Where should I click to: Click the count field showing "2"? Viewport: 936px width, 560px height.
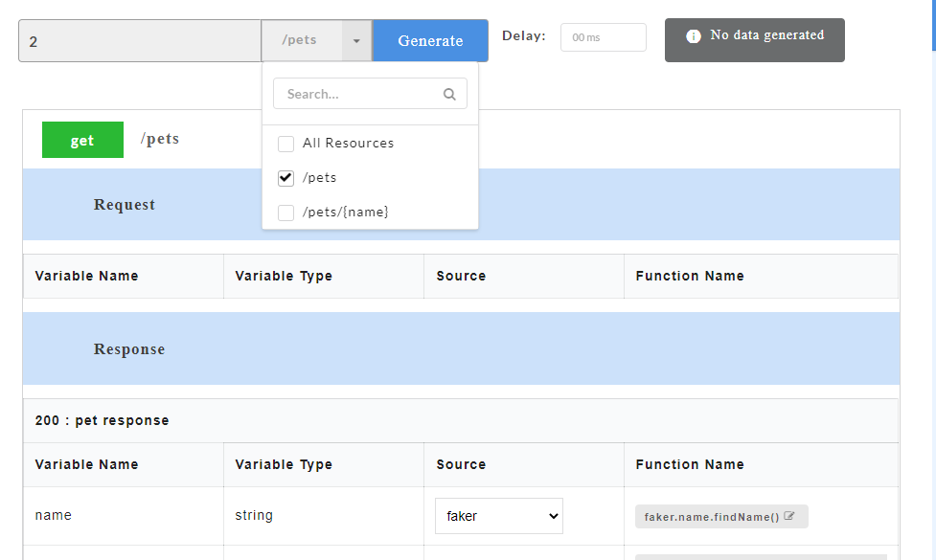click(x=139, y=40)
